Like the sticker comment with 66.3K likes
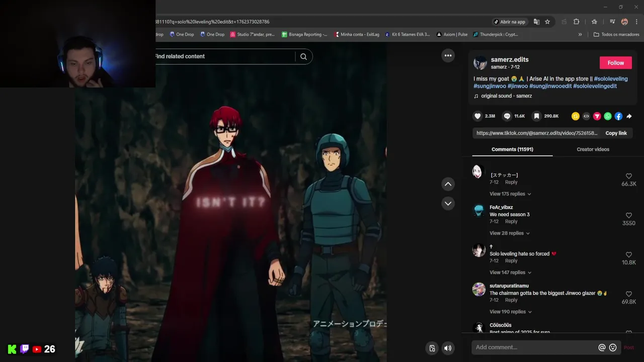Viewport: 644px width, 362px height. click(x=628, y=176)
